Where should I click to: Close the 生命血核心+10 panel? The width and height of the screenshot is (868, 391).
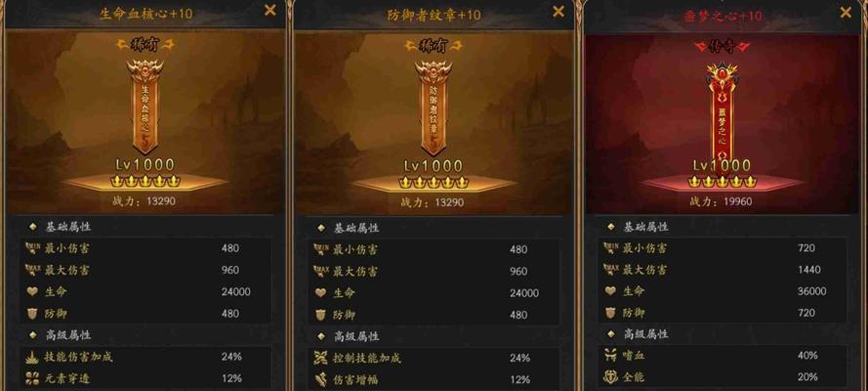click(270, 10)
